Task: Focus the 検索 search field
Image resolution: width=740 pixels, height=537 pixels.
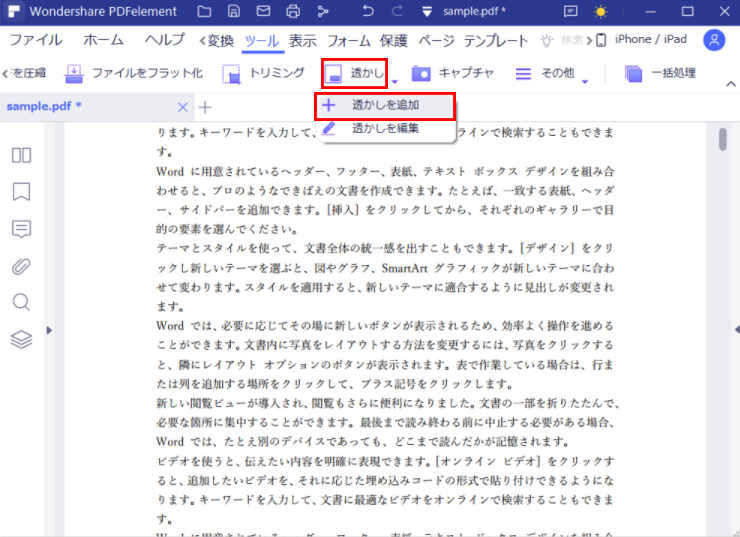Action: pyautogui.click(x=572, y=40)
